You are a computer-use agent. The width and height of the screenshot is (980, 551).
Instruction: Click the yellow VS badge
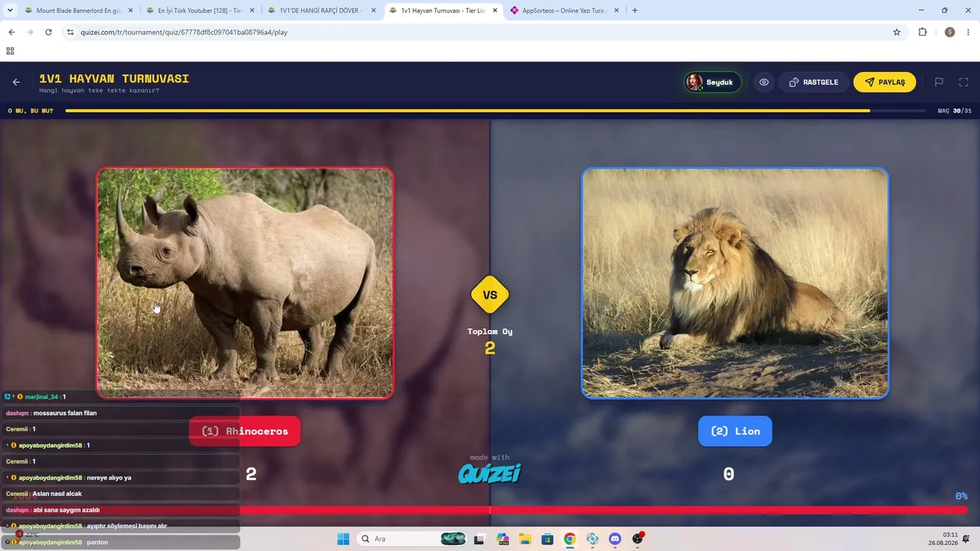pyautogui.click(x=490, y=295)
